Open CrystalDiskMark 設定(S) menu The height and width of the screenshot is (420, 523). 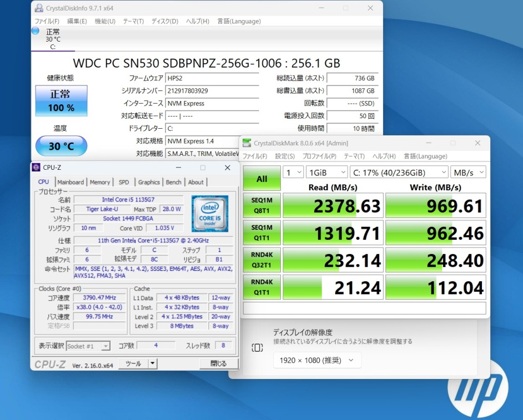tap(285, 156)
